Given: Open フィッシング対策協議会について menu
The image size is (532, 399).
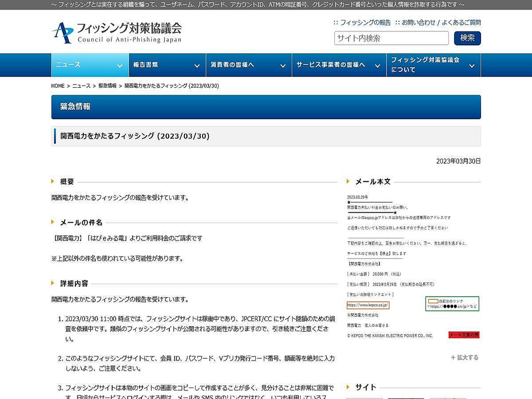Looking at the screenshot, I should (x=425, y=65).
